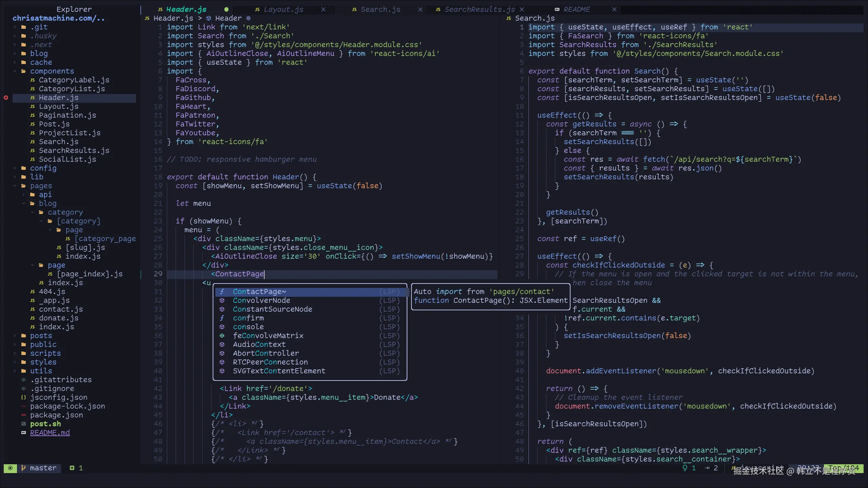Open README.md link in explorer
This screenshot has width=868, height=488.
tap(50, 433)
